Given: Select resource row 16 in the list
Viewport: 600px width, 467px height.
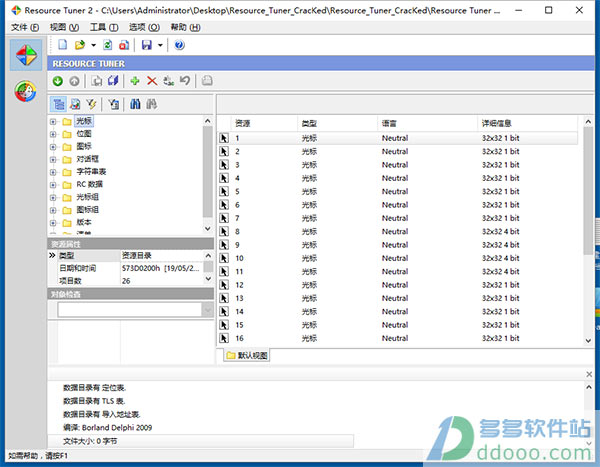Looking at the screenshot, I should click(x=398, y=338).
